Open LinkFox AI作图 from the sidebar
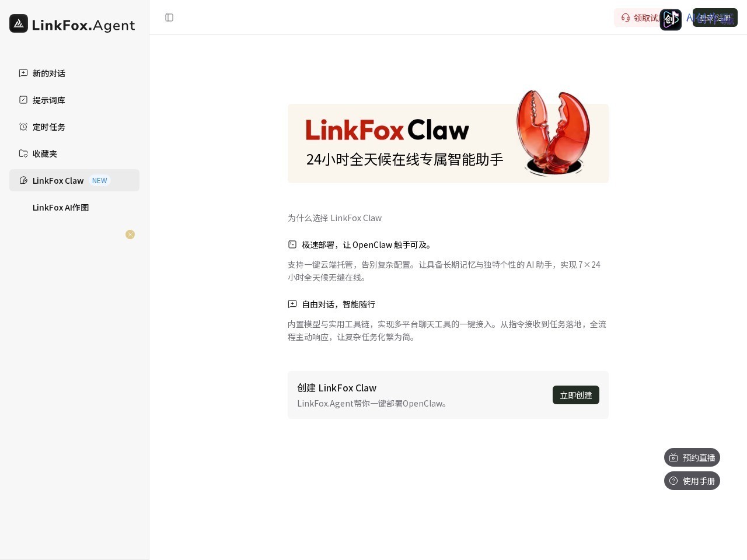The height and width of the screenshot is (560, 747). [74, 207]
